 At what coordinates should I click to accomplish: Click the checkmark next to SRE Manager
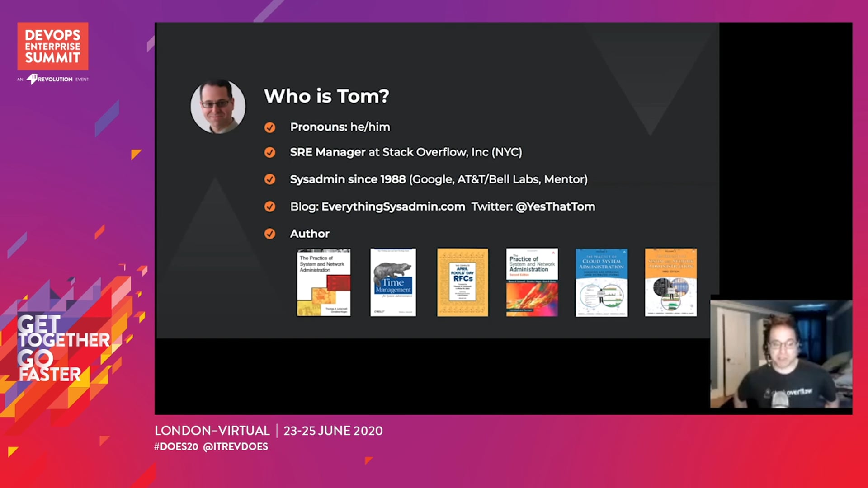(270, 153)
